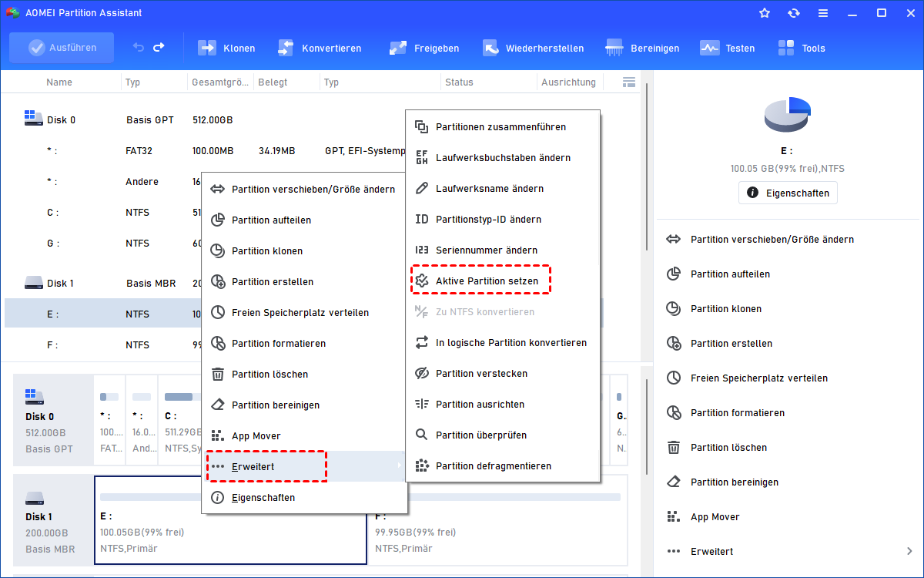Select Partition löschen in context menu

304,375
